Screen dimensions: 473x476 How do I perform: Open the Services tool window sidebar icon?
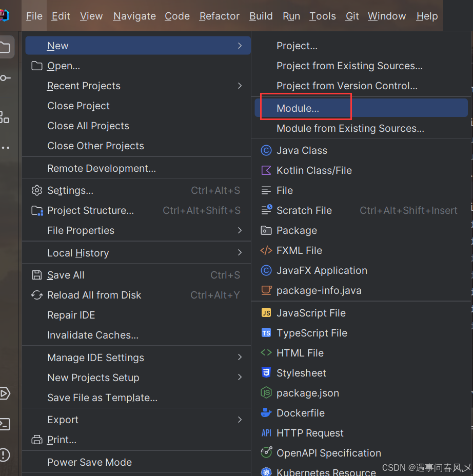(x=5, y=393)
